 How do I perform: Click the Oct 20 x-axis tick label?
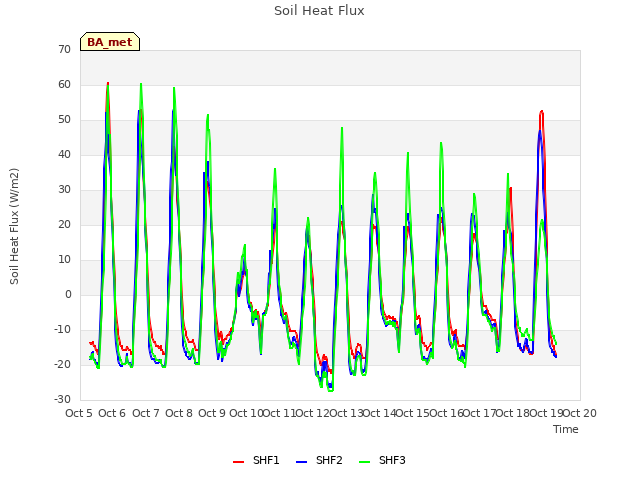(x=580, y=413)
